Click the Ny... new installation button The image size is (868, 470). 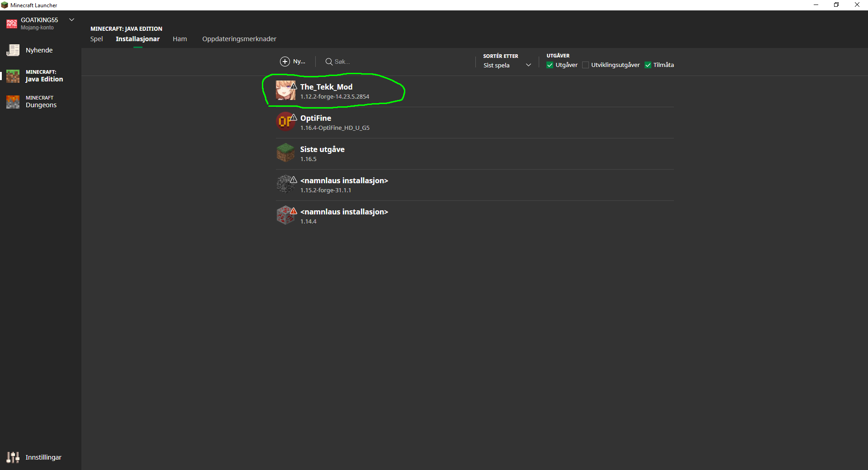293,62
